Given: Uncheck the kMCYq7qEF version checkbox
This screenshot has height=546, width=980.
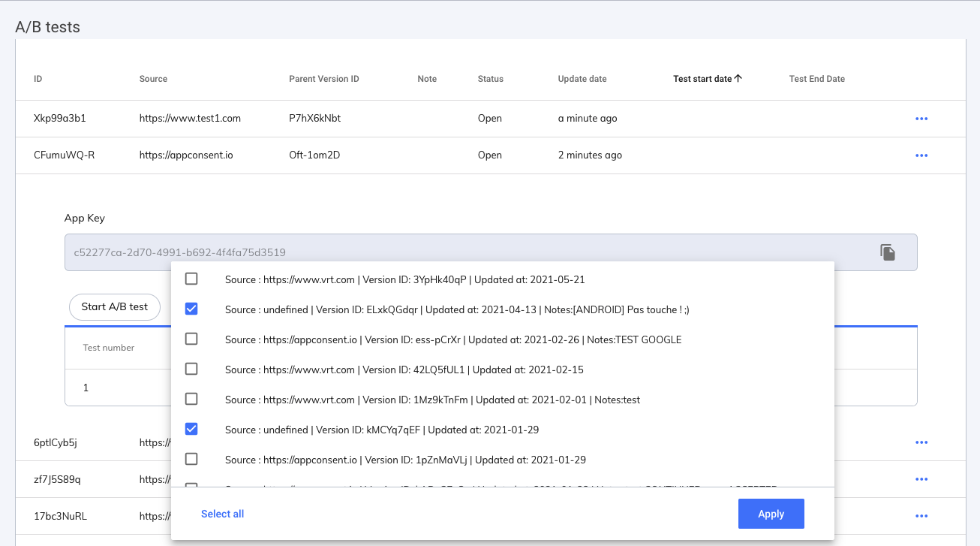Looking at the screenshot, I should tap(191, 430).
